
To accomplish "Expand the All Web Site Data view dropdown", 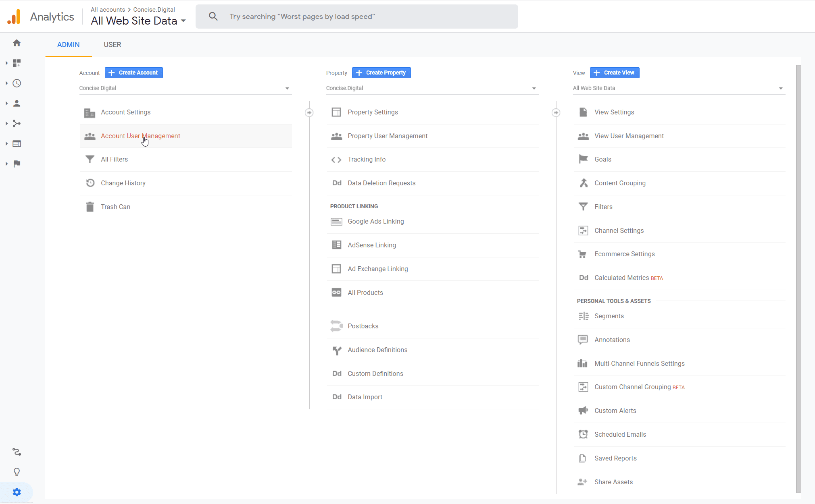I will pos(678,88).
